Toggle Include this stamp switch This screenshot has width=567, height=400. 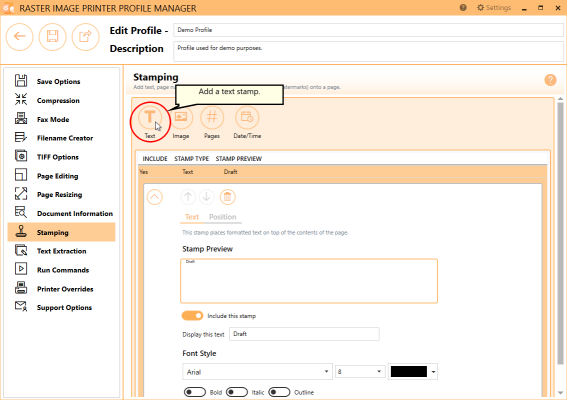[x=192, y=316]
